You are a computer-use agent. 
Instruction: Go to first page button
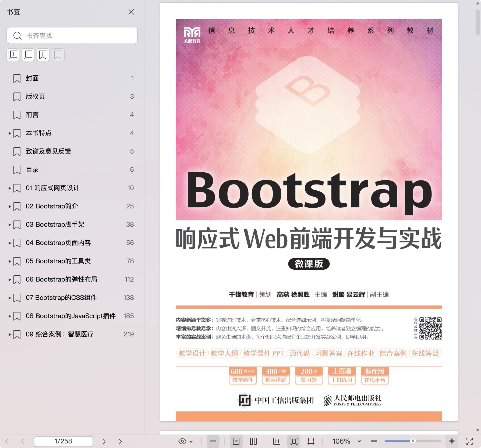(x=6, y=441)
